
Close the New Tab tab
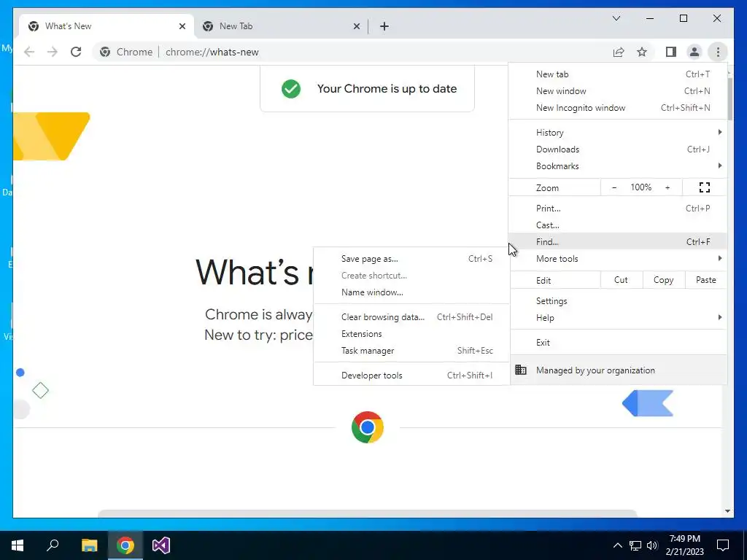pyautogui.click(x=356, y=26)
